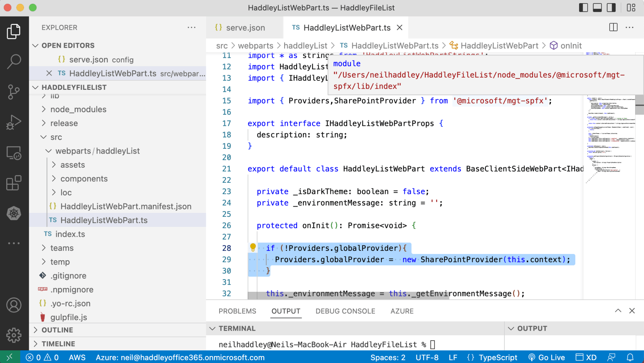Image resolution: width=644 pixels, height=363 pixels.
Task: Open the Source Control view
Action: [x=14, y=92]
